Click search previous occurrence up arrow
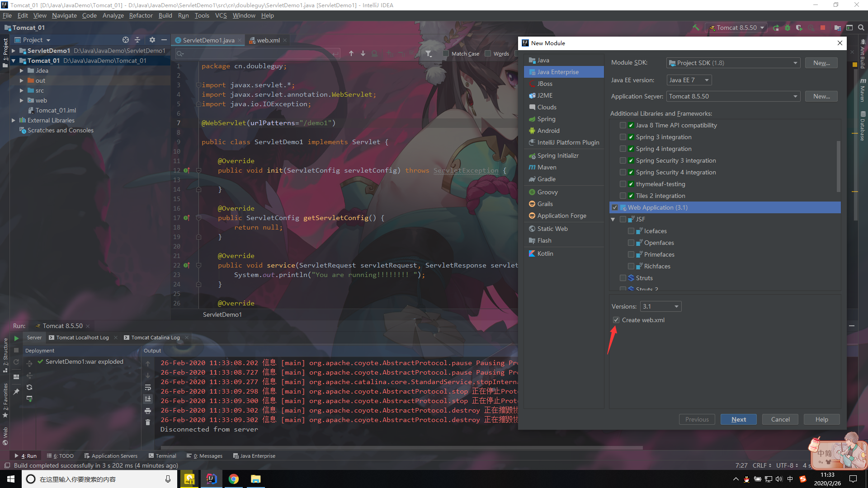The width and height of the screenshot is (868, 488). point(351,54)
